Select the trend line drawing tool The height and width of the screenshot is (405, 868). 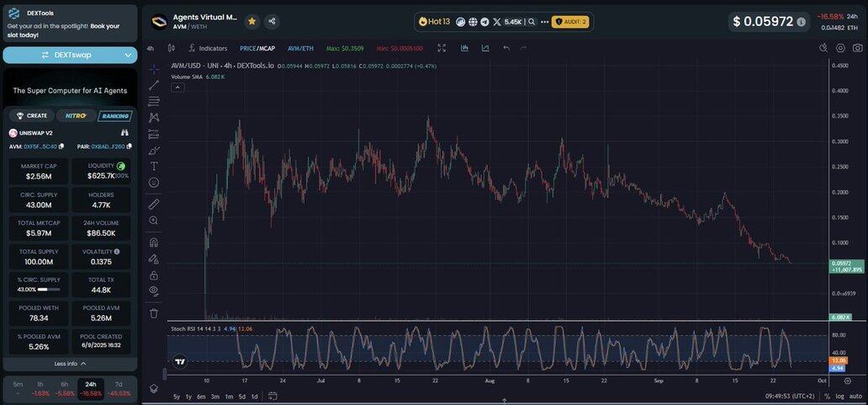pyautogui.click(x=154, y=85)
